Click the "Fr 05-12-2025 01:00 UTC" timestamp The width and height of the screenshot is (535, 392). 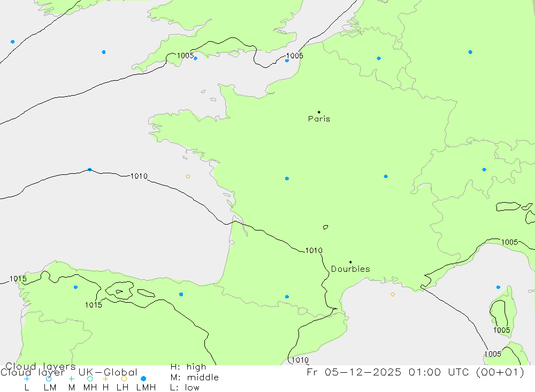pyautogui.click(x=389, y=372)
